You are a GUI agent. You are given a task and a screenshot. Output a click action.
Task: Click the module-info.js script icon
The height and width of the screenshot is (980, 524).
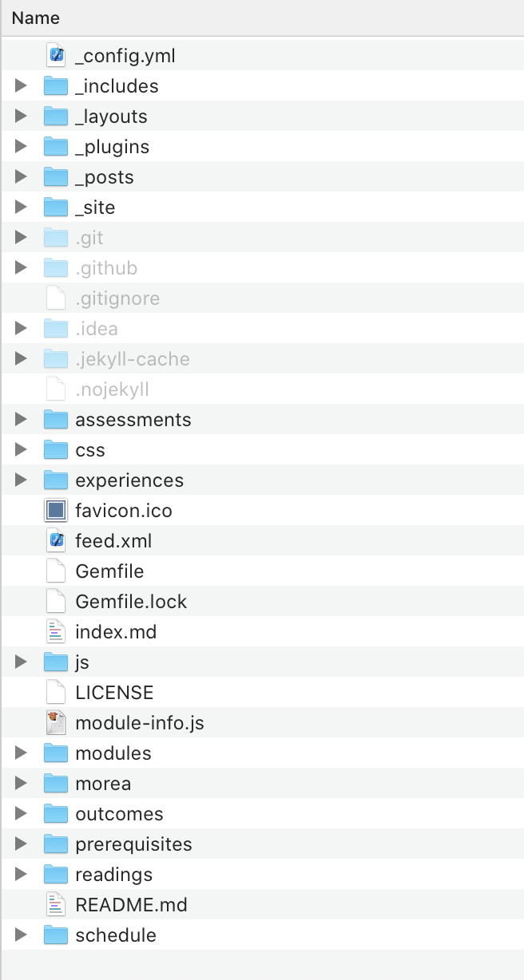pyautogui.click(x=55, y=723)
